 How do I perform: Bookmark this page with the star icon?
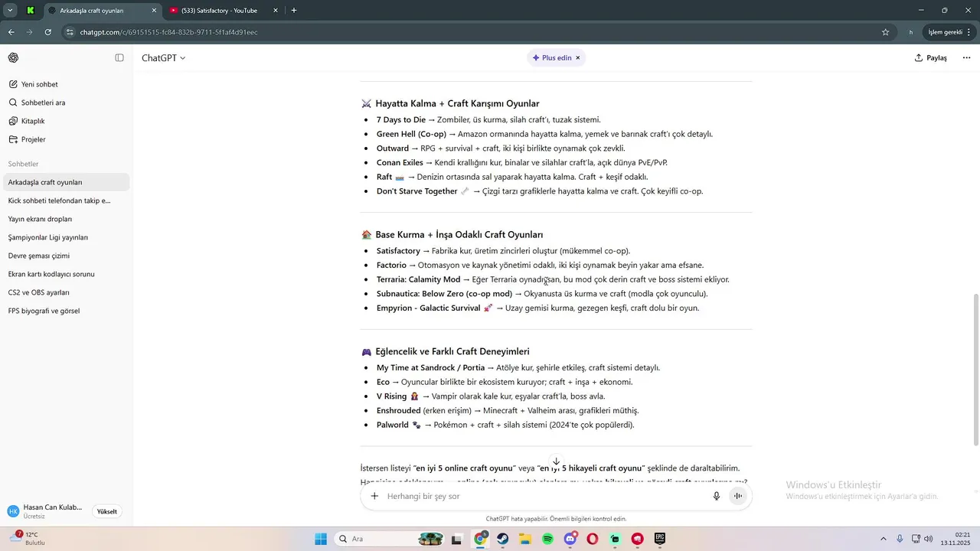tap(886, 32)
